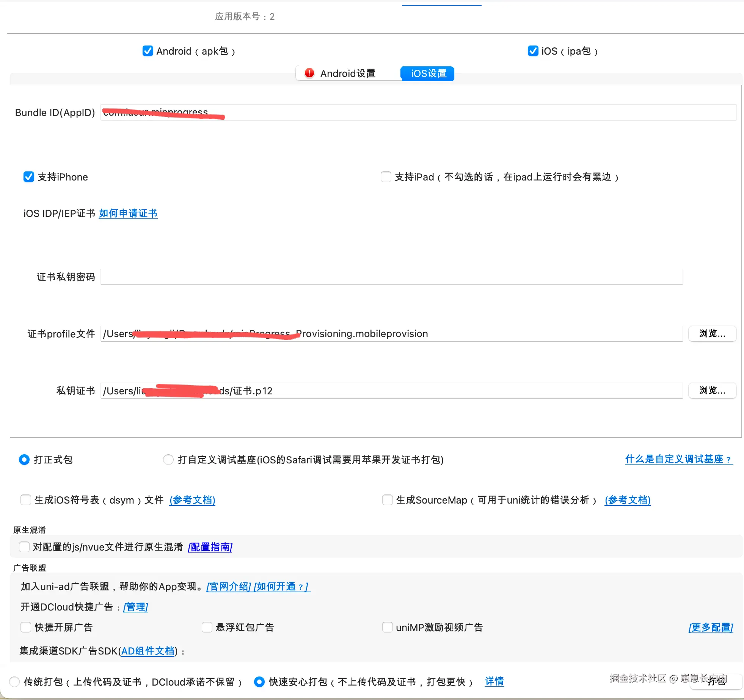
Task: Check 对配置的js/nvue文件进行原生混淆
Action: (24, 547)
